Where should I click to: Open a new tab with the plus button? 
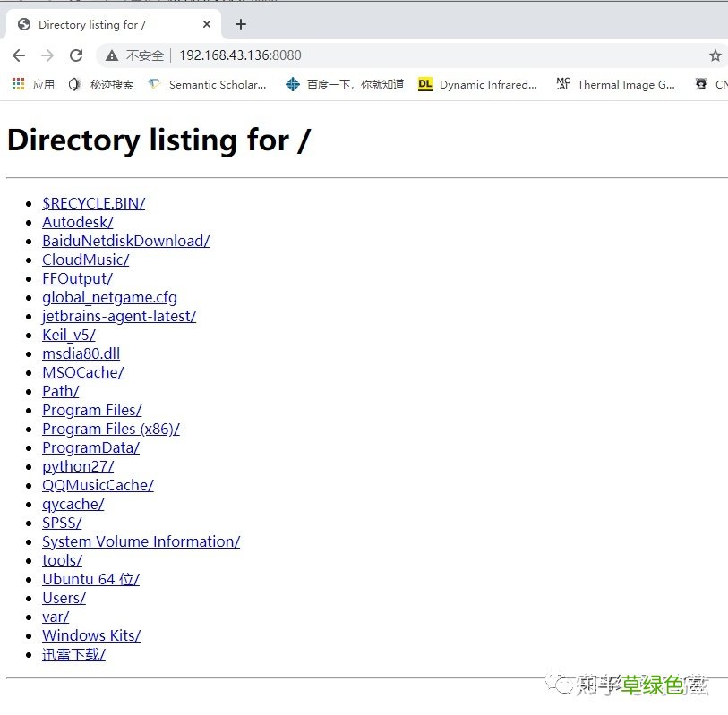240,24
